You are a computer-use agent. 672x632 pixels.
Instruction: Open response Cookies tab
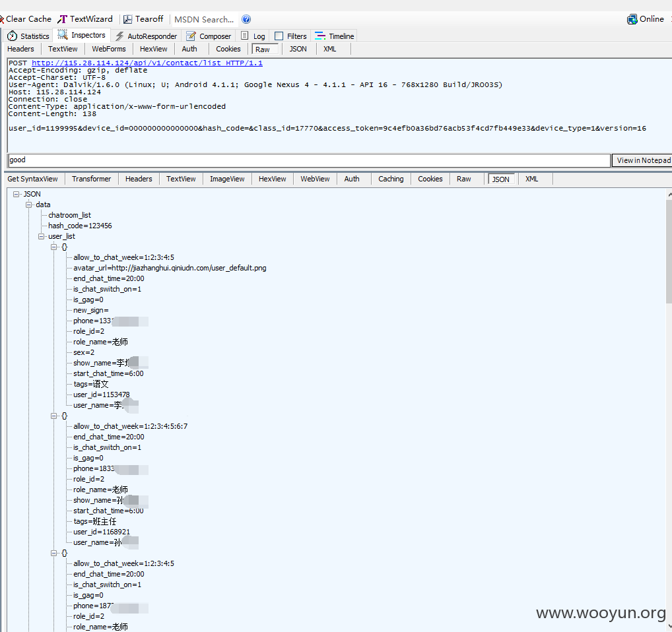tap(430, 179)
